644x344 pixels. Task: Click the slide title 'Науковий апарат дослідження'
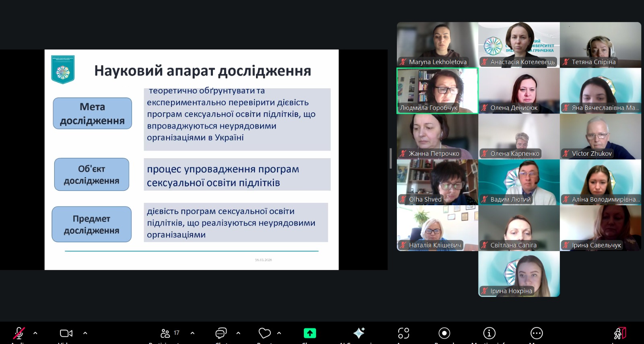tap(202, 71)
